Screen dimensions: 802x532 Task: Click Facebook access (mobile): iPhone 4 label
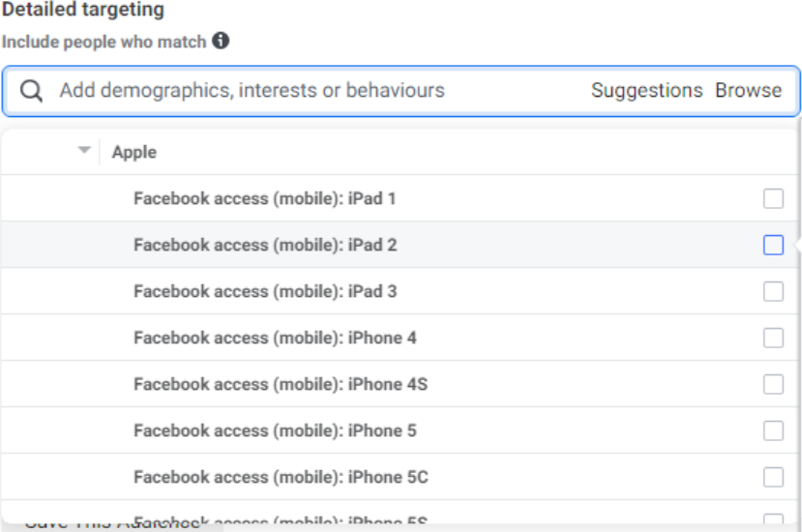click(x=275, y=338)
